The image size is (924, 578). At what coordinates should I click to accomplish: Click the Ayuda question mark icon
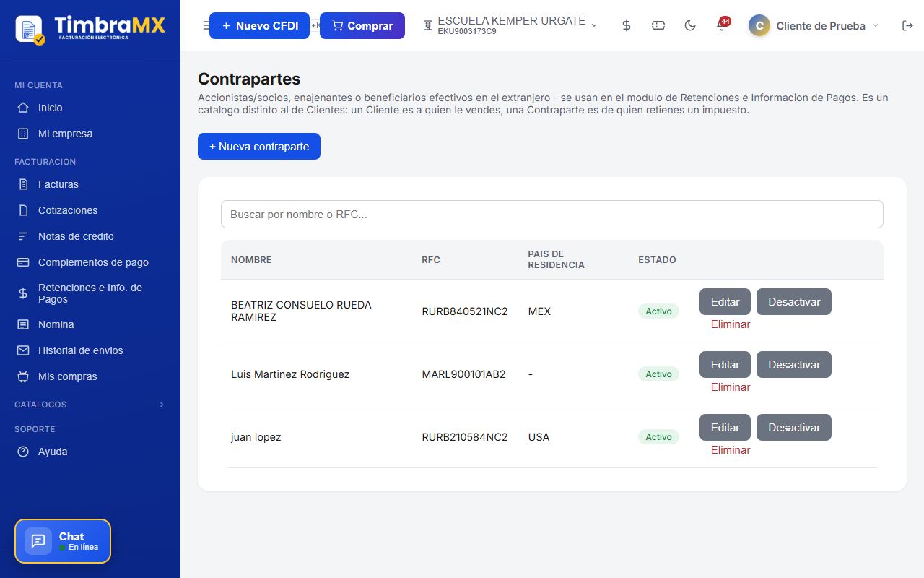coord(23,452)
